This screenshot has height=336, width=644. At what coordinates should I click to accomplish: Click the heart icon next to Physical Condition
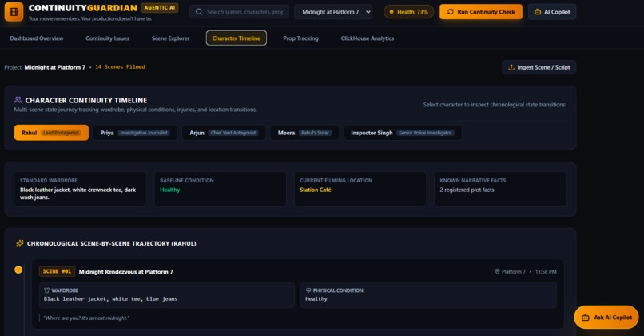308,290
